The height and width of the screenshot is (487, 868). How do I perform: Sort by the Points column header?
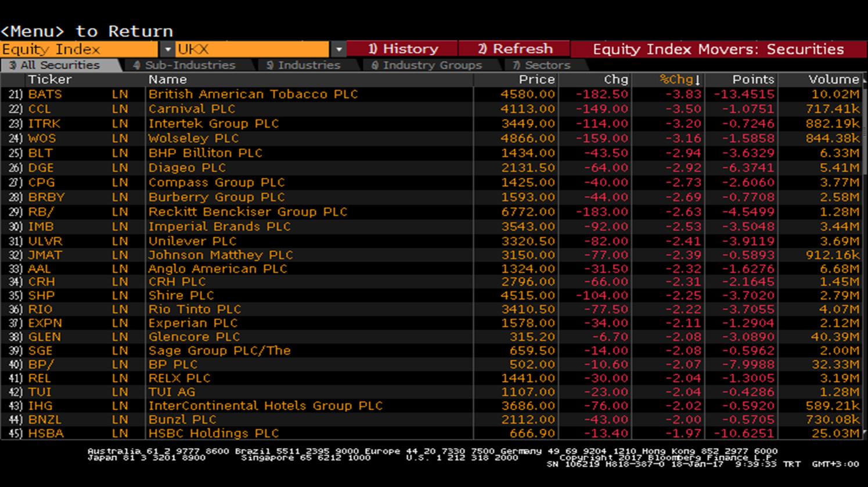tap(753, 80)
